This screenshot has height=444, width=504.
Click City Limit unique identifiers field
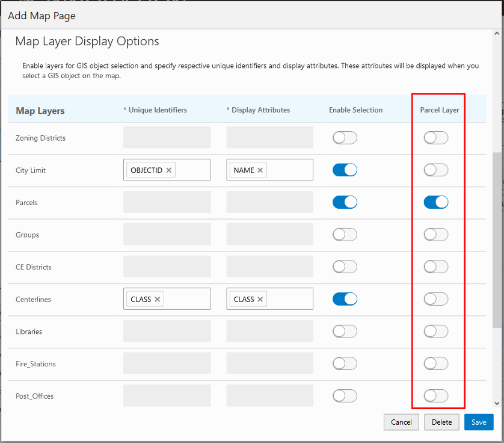(x=192, y=170)
